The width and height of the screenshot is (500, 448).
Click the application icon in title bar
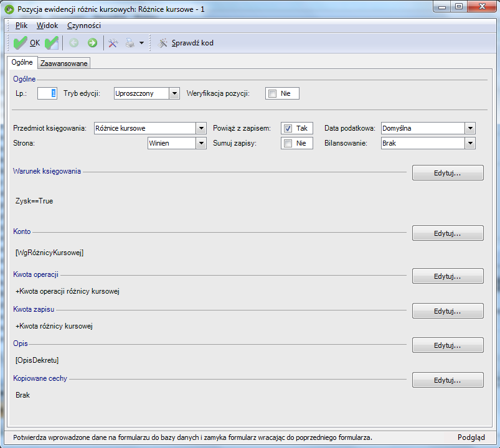[x=9, y=9]
